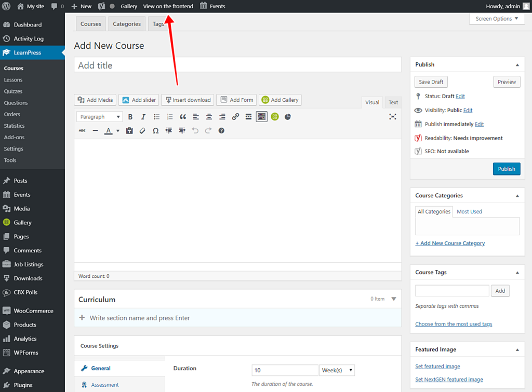Open the duration Week(s) dropdown
This screenshot has width=532, height=392.
point(337,370)
